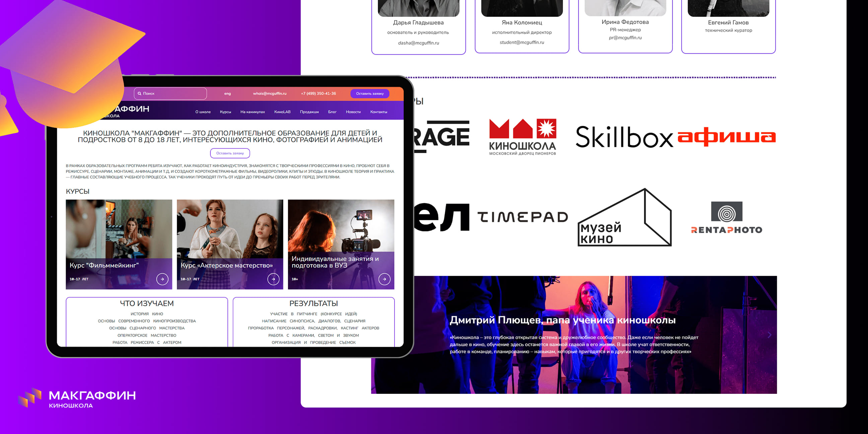Click arrow icon on Актерское мастерство card
This screenshot has height=434, width=868.
(x=273, y=279)
